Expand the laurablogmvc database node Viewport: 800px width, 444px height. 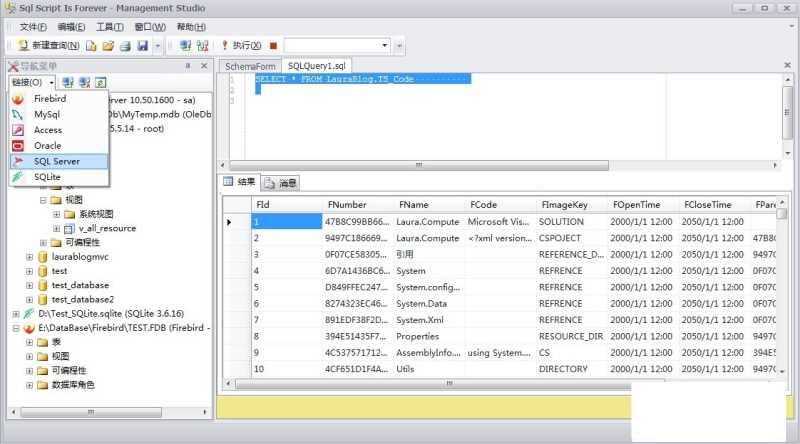click(30, 257)
